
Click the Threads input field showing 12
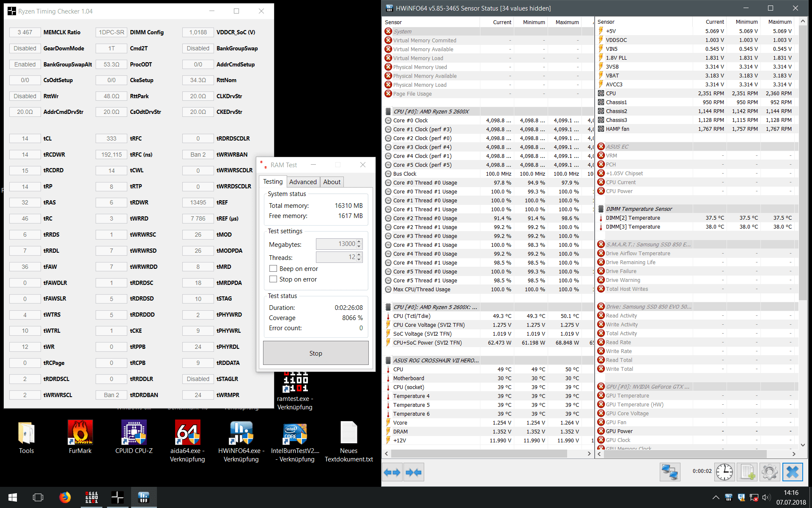click(x=336, y=257)
